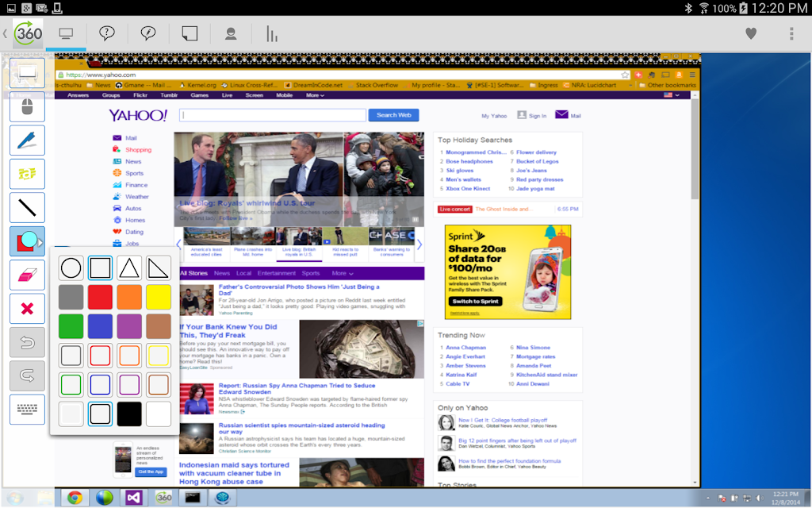812x508 pixels.
Task: Select the mouse control tool
Action: (x=27, y=107)
